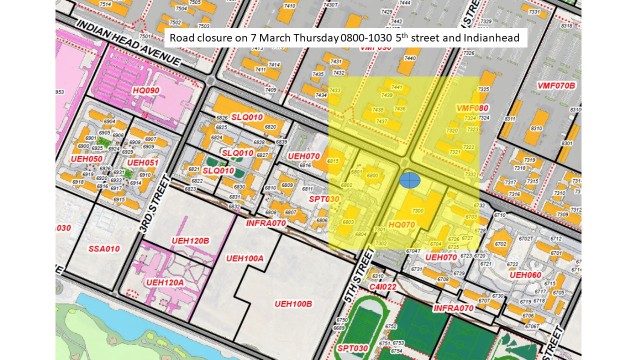640x360 pixels.
Task: Click the INDIAN HEAD AVENUE road label
Action: coord(129,43)
